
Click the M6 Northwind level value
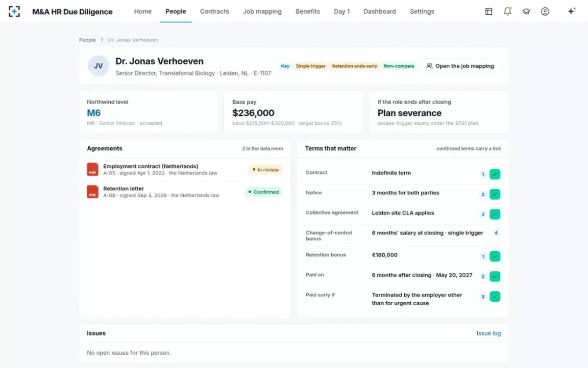click(x=94, y=113)
